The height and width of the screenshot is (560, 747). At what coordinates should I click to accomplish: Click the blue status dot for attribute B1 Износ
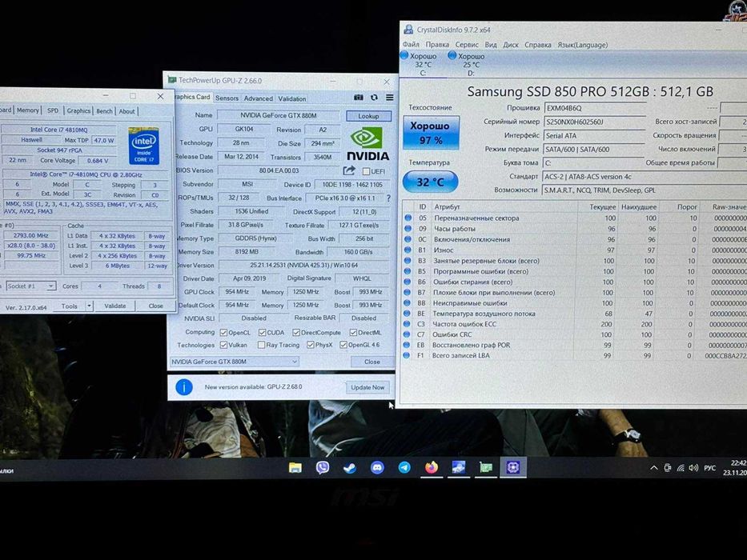[408, 250]
